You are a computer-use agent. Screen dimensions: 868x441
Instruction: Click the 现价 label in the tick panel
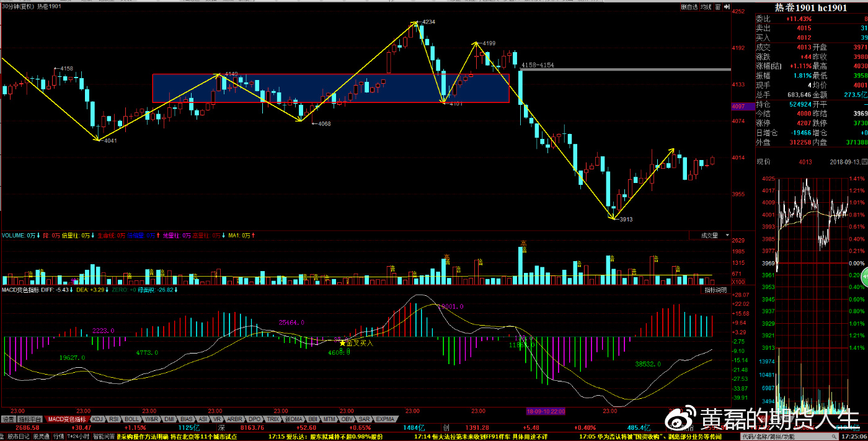pos(763,163)
